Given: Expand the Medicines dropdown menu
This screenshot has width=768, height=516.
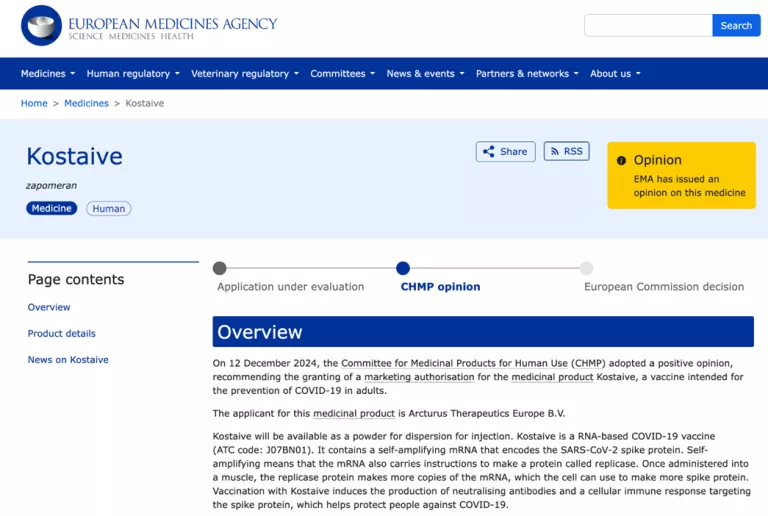Looking at the screenshot, I should click(x=48, y=74).
